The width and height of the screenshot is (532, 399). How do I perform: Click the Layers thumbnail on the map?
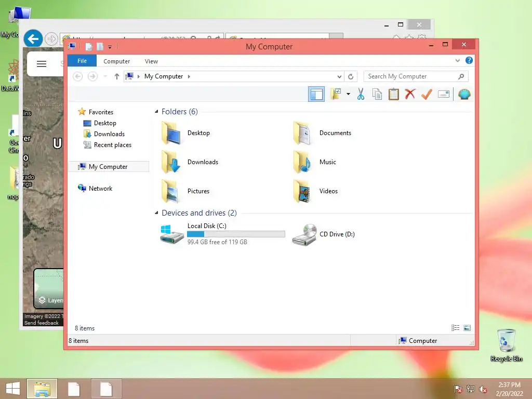point(48,288)
